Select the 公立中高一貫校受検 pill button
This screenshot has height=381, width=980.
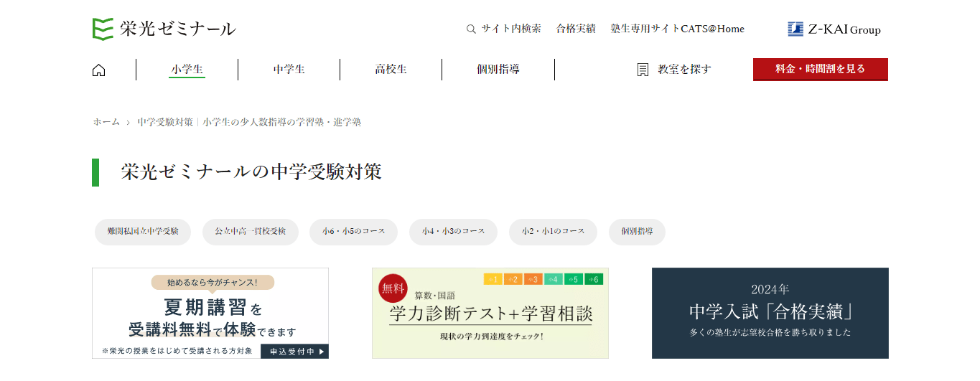250,232
